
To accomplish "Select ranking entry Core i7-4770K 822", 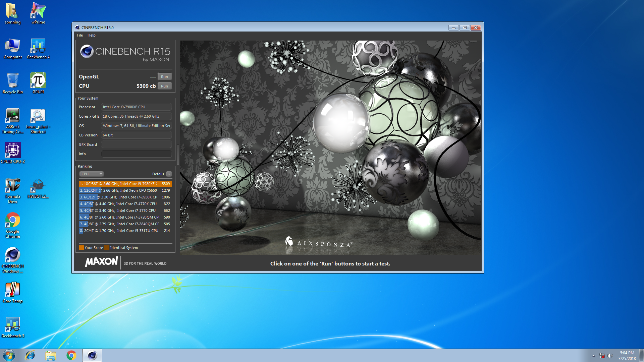I will click(x=125, y=204).
